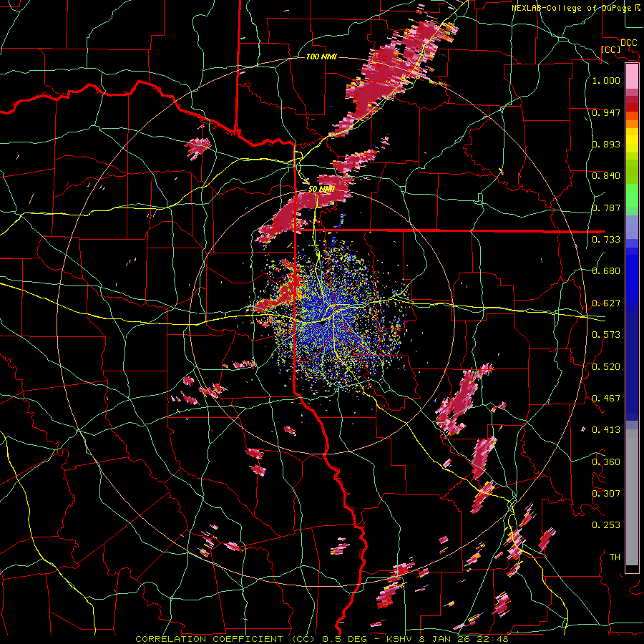Screen dimensions: 644x644
Task: Click the CORRELATION COEFFICIENT caption text
Action: [x=209, y=639]
